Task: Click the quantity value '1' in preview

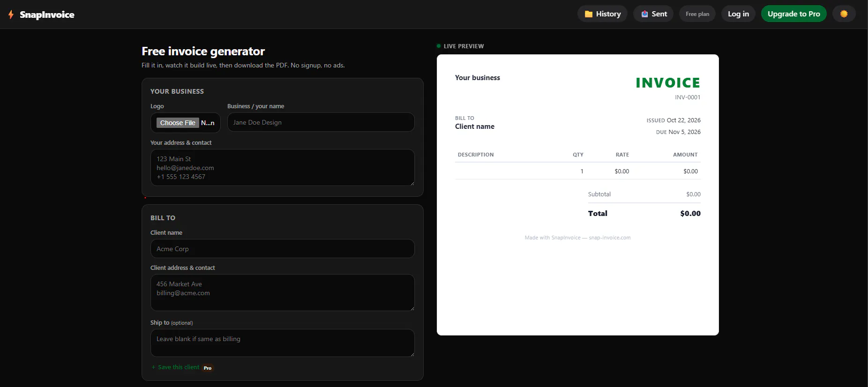Action: point(582,171)
